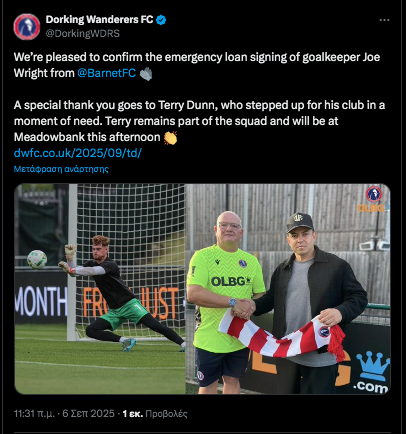This screenshot has height=434, width=406.
Task: Click the 11:31 π.μ. · 6 Σεπ 2025 timestamp
Action: click(64, 414)
